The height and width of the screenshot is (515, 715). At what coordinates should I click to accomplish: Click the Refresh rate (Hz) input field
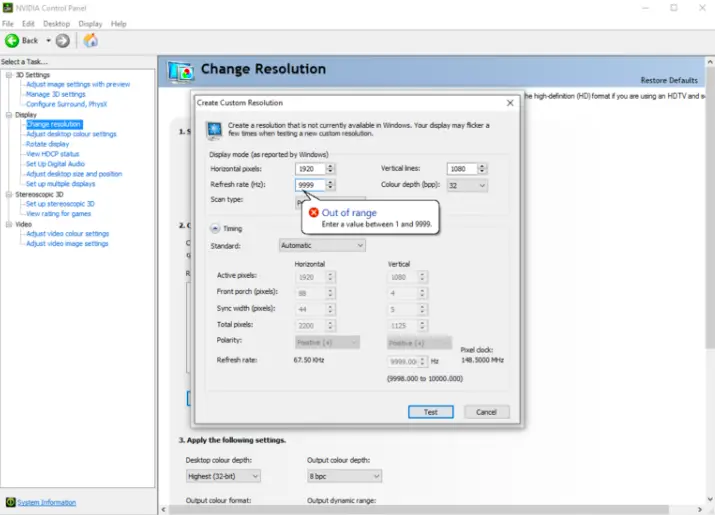coord(310,185)
